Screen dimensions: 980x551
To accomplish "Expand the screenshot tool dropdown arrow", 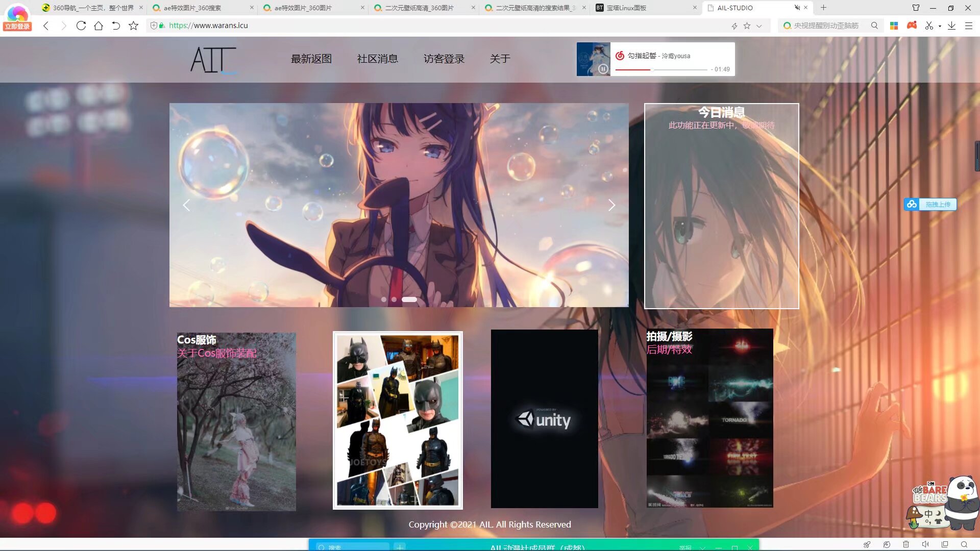I will pyautogui.click(x=940, y=26).
